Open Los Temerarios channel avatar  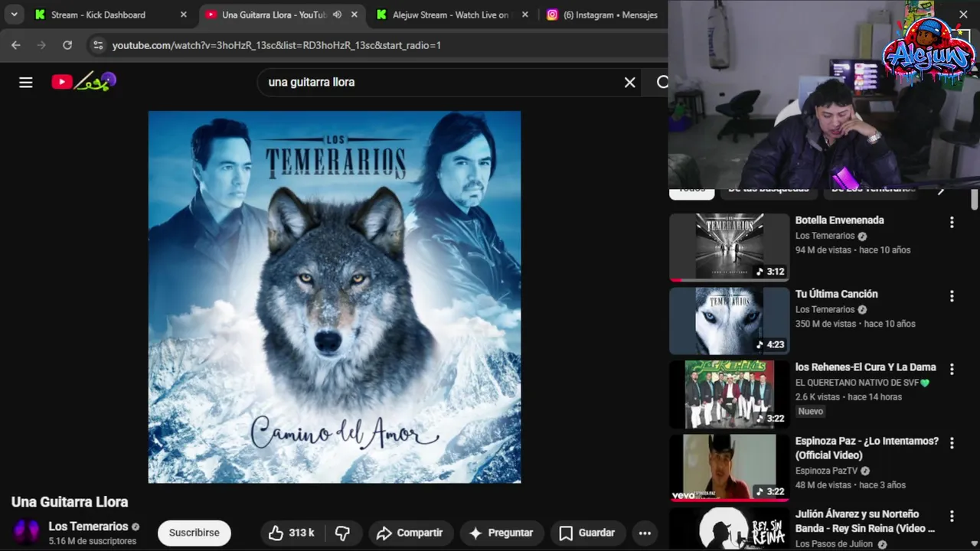[27, 532]
